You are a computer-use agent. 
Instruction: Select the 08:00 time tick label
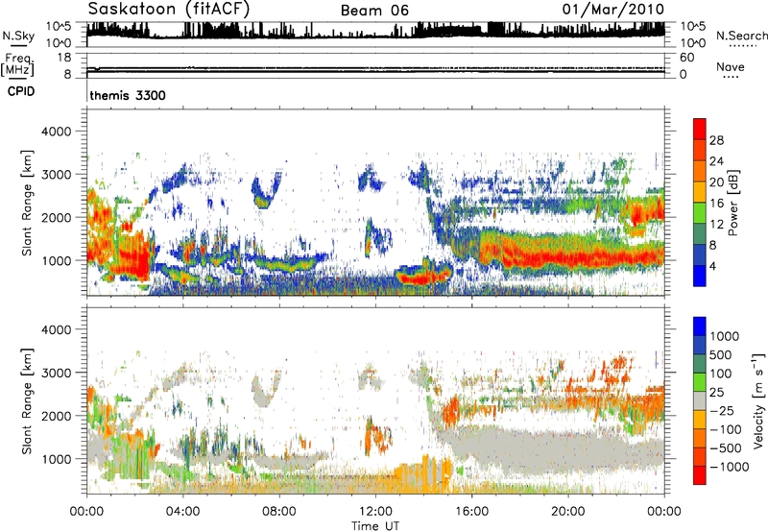(x=278, y=512)
